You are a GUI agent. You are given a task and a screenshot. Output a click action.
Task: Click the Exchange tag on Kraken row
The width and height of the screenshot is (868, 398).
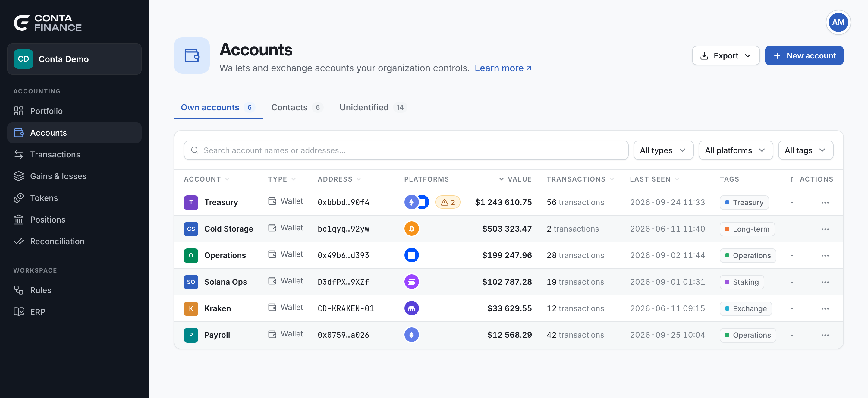click(x=746, y=309)
